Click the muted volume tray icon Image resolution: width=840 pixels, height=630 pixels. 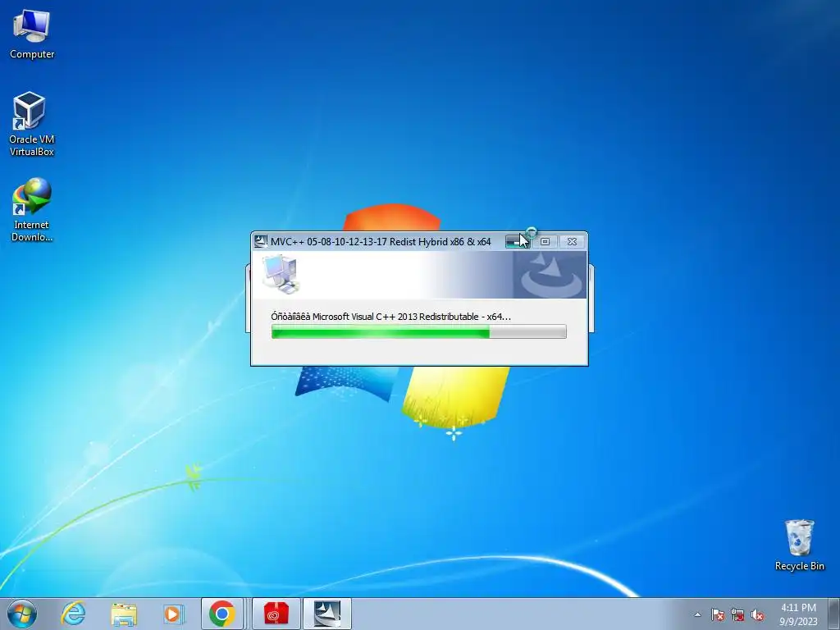[757, 614]
